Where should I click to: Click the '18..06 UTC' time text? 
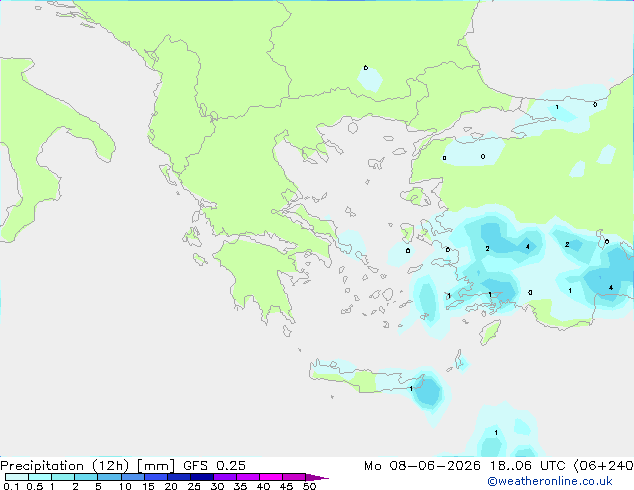pyautogui.click(x=528, y=466)
